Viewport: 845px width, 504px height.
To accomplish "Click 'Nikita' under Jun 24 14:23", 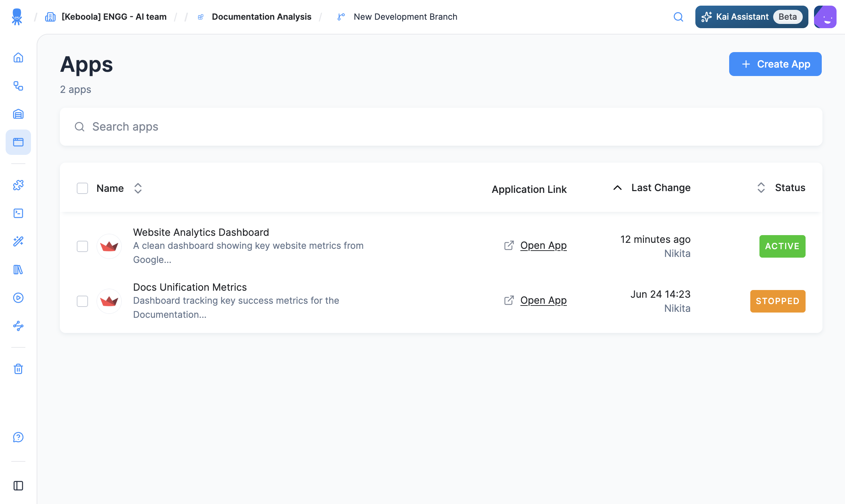I will coord(677,308).
